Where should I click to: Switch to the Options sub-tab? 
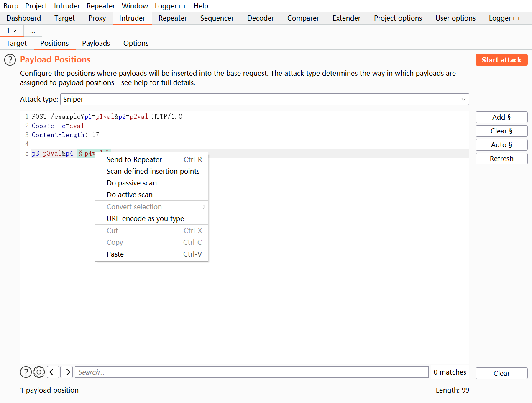[136, 43]
